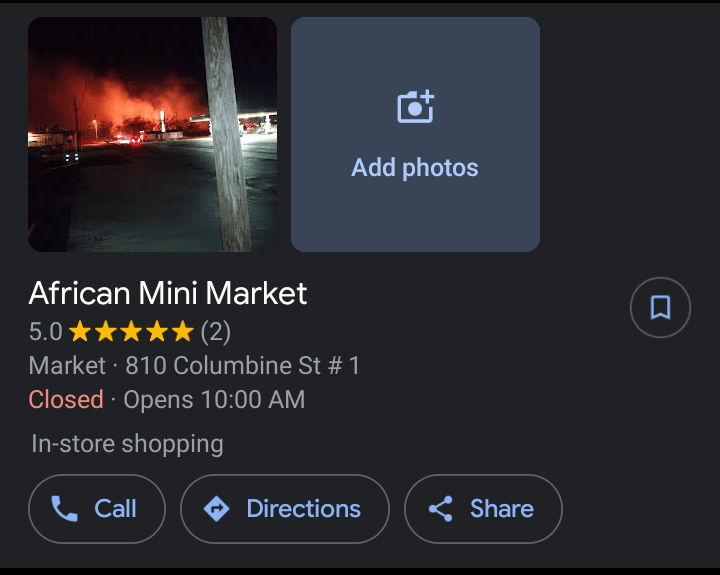Screen dimensions: 720x575
Task: Click the phone icon in Call
Action: pos(64,509)
